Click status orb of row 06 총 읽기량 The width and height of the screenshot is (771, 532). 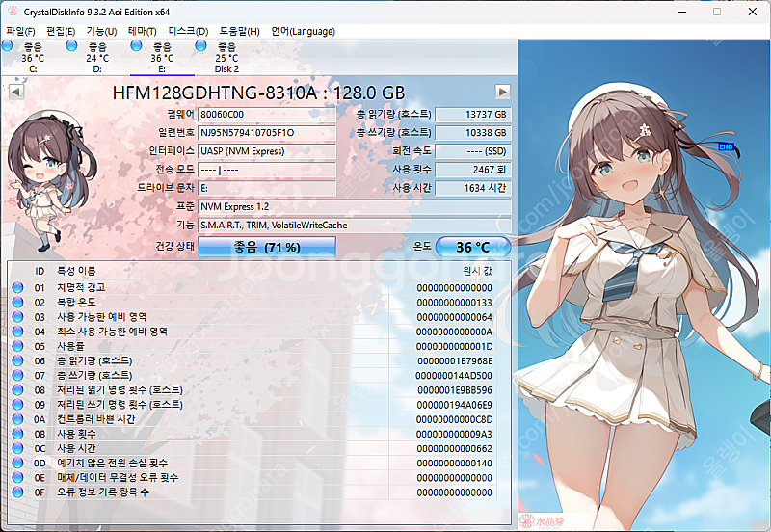[18, 360]
